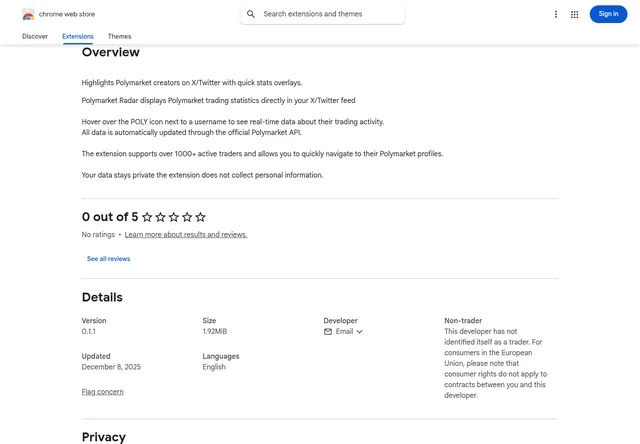Click the date December 8, 2025
Screen dimensions: 640x444
point(111,367)
